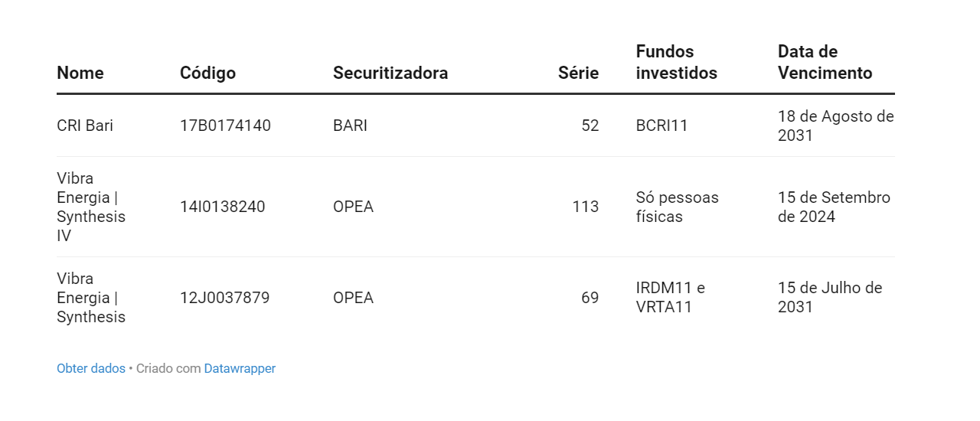This screenshot has height=421, width=980.
Task: Select the Série column header
Action: click(x=578, y=73)
